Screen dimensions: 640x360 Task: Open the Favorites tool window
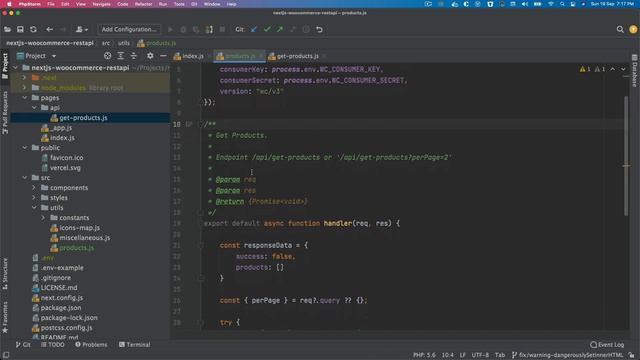coord(5,317)
